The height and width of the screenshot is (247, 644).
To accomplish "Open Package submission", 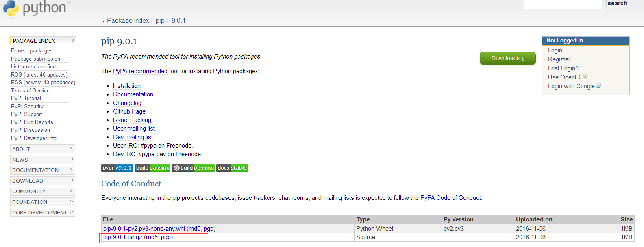I will click(35, 59).
